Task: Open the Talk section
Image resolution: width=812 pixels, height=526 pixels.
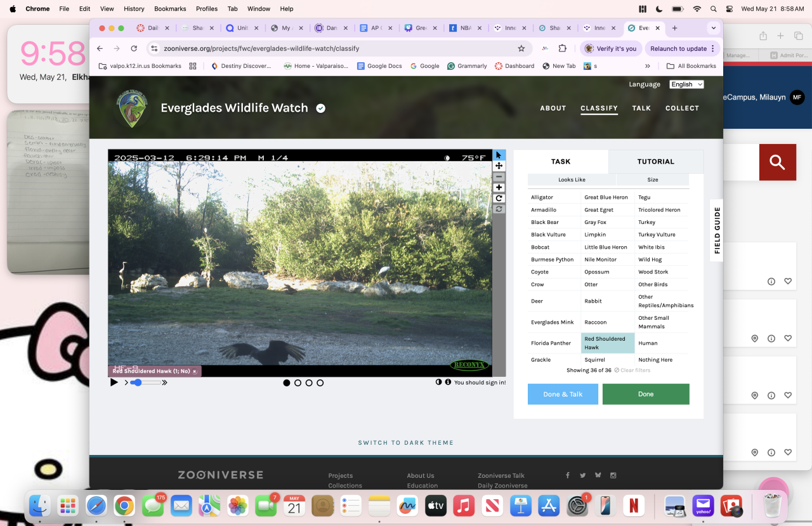Action: click(641, 108)
